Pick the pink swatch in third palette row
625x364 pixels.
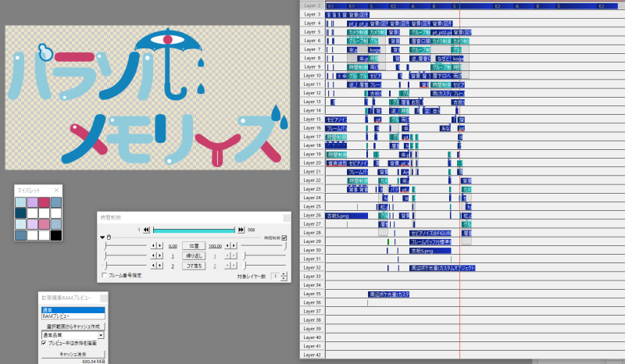point(45,224)
